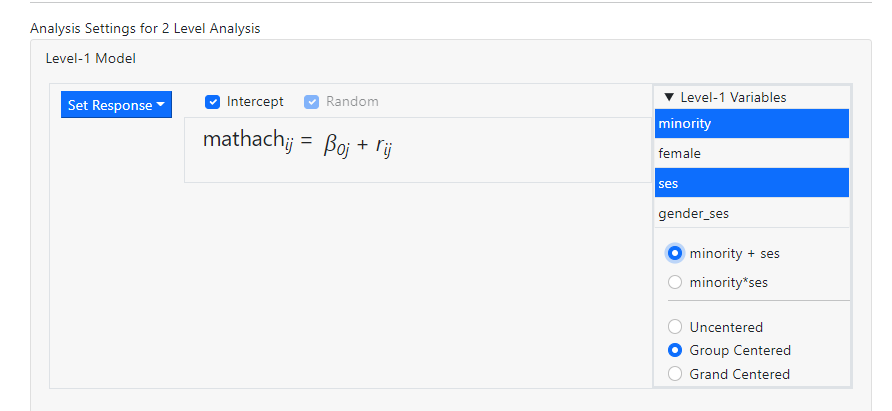Click the plus sign in the equation

[x=362, y=146]
